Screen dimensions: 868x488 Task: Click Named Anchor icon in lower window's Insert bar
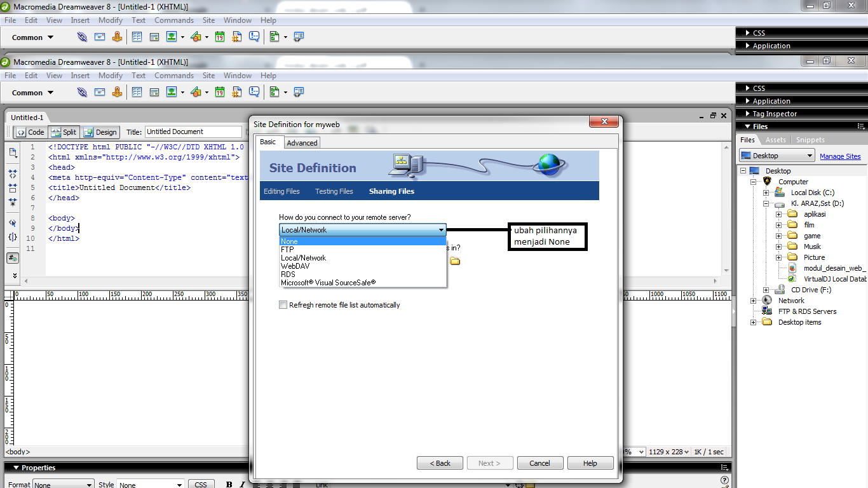pyautogui.click(x=117, y=92)
